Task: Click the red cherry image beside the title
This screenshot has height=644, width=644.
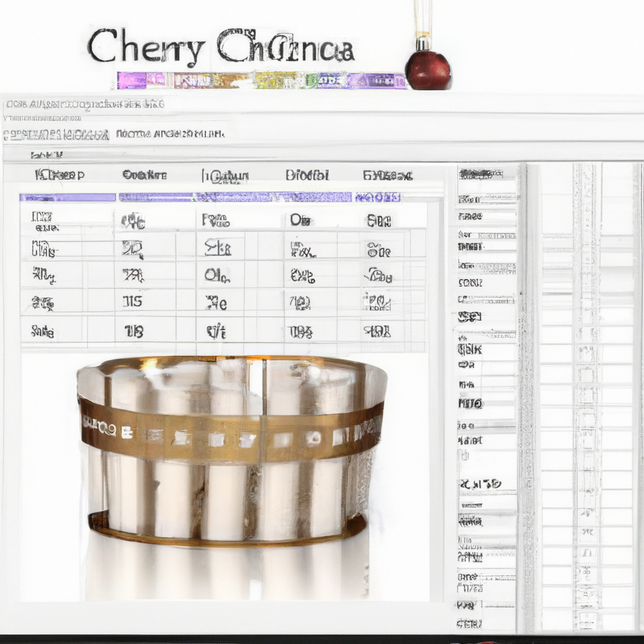Action: pyautogui.click(x=428, y=69)
